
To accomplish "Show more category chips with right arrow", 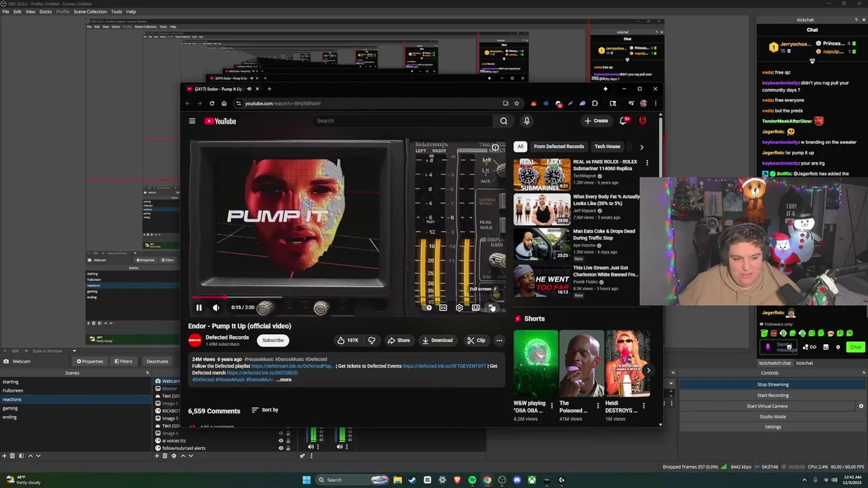I will [x=642, y=146].
